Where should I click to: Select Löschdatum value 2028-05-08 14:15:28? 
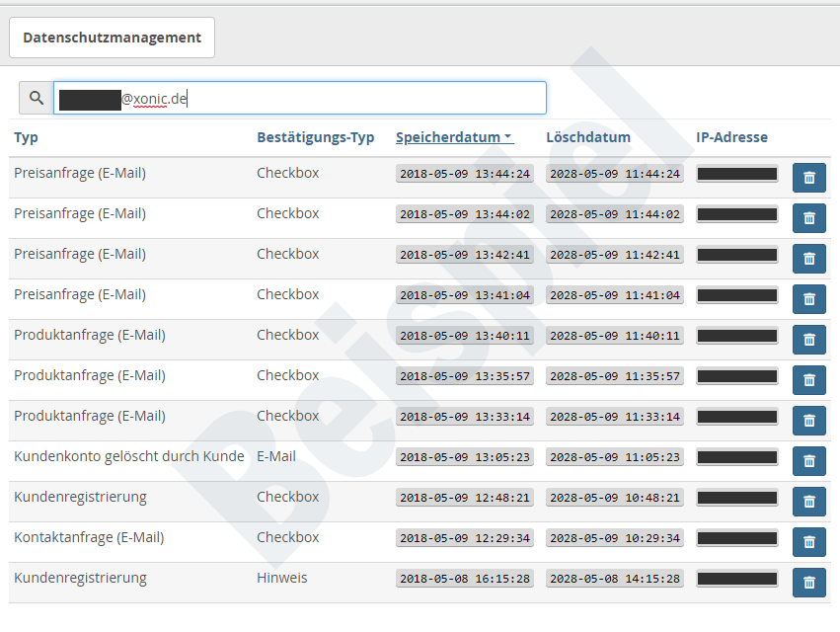click(x=615, y=579)
